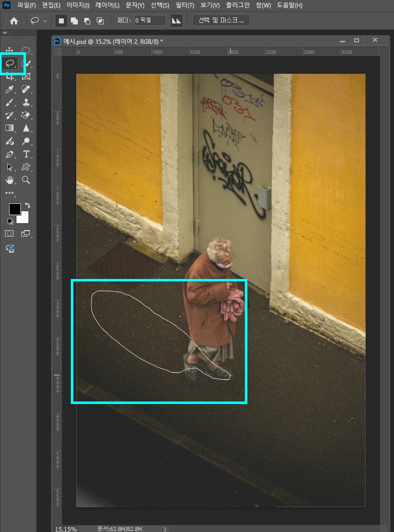
Task: Select the Gradient tool
Action: [9, 128]
